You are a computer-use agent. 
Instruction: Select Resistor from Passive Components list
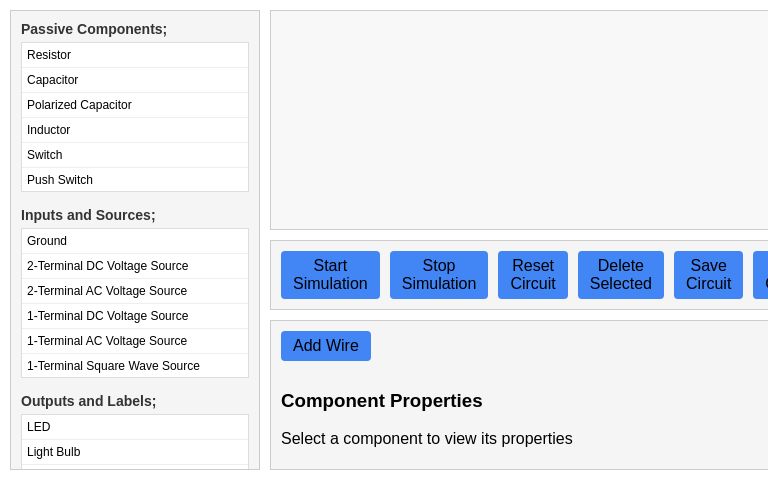(x=135, y=55)
